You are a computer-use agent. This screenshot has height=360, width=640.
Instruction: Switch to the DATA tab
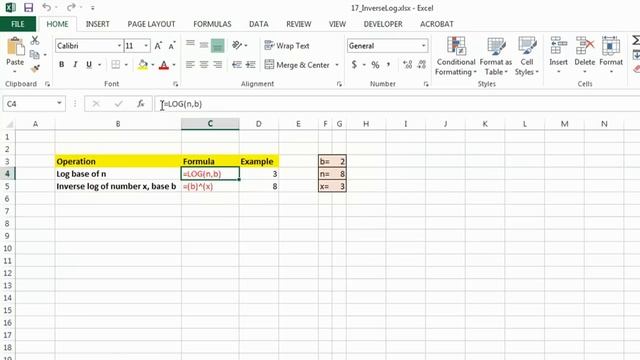click(259, 24)
